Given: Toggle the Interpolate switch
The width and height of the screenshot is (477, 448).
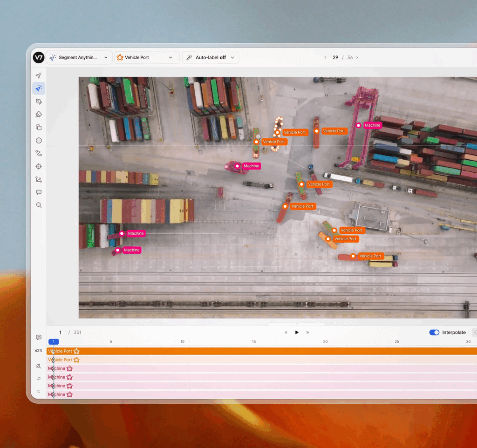Looking at the screenshot, I should (x=434, y=333).
